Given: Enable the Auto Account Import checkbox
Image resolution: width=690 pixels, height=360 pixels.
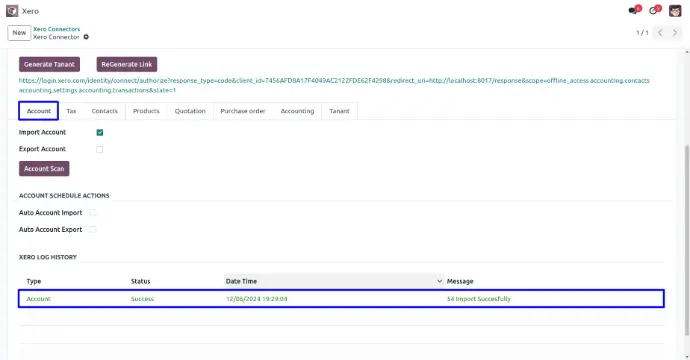Looking at the screenshot, I should [x=92, y=213].
